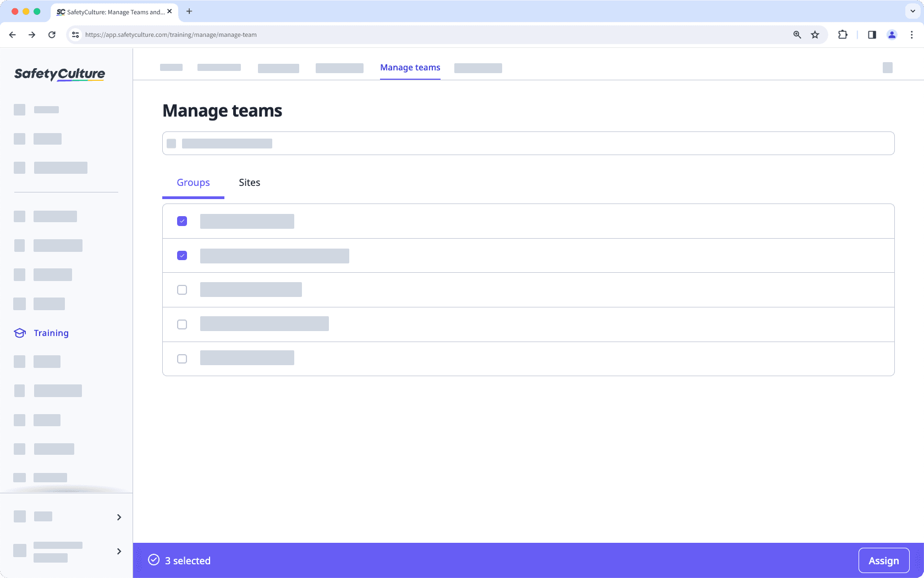Open the browser extensions puzzle icon
This screenshot has width=924, height=578.
coord(842,34)
